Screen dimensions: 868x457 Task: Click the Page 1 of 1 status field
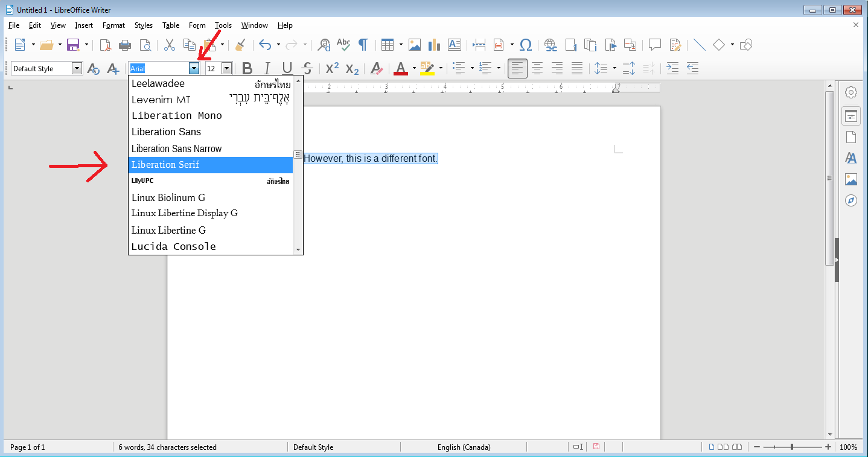click(x=27, y=447)
